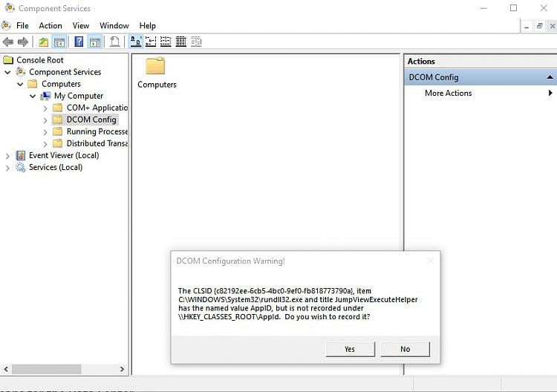
Task: Select Event Viewer (Local) tree item
Action: click(x=64, y=155)
